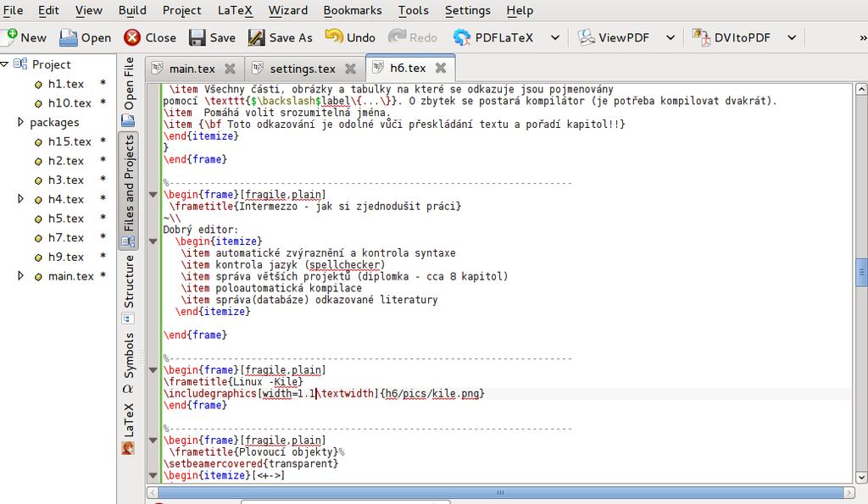The image size is (868, 504).
Task: Open the ViewPDF dropdown arrow
Action: 670,37
